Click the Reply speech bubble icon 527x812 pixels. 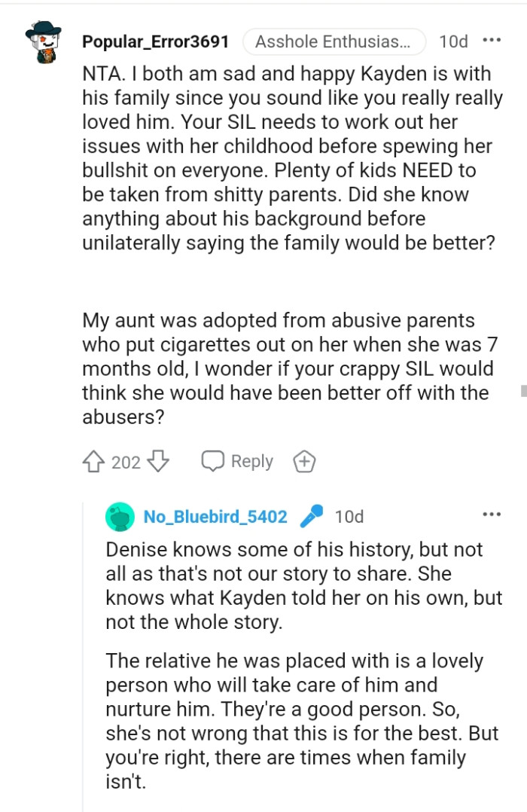tap(213, 460)
